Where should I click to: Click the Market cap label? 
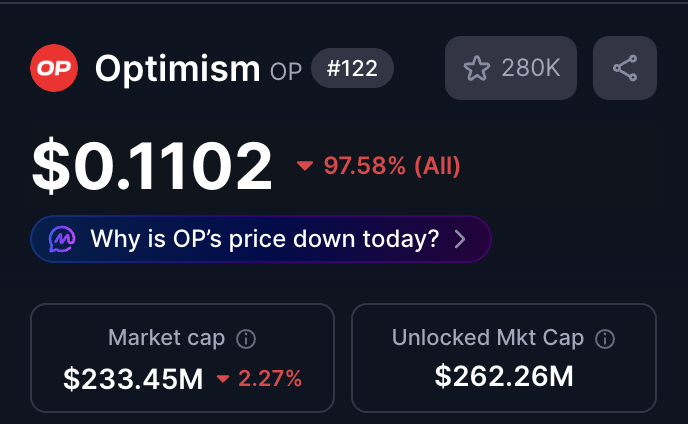tap(166, 338)
